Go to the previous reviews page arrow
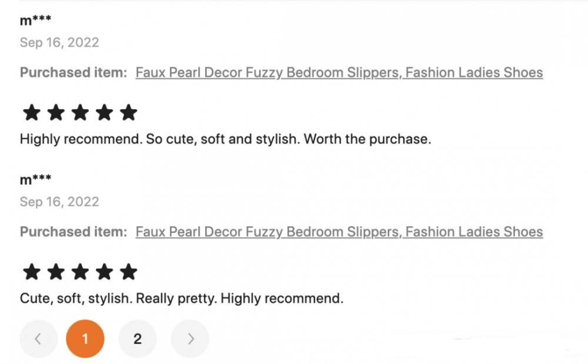 point(38,339)
